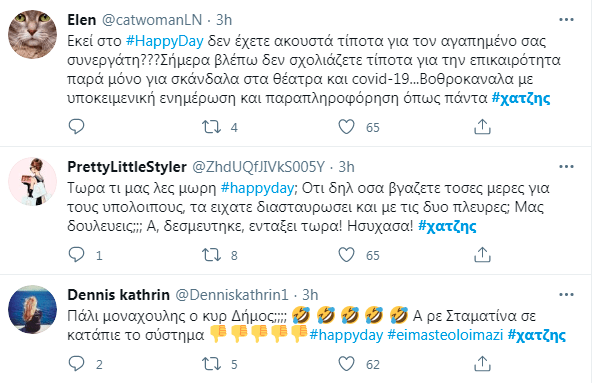
Task: Open Elen's cat profile picture
Action: 33,35
